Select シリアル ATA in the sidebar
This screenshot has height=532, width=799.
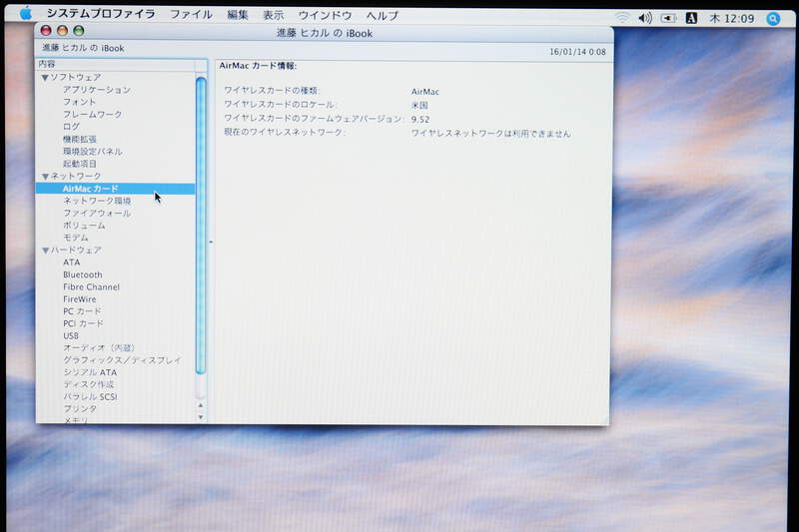pyautogui.click(x=90, y=372)
